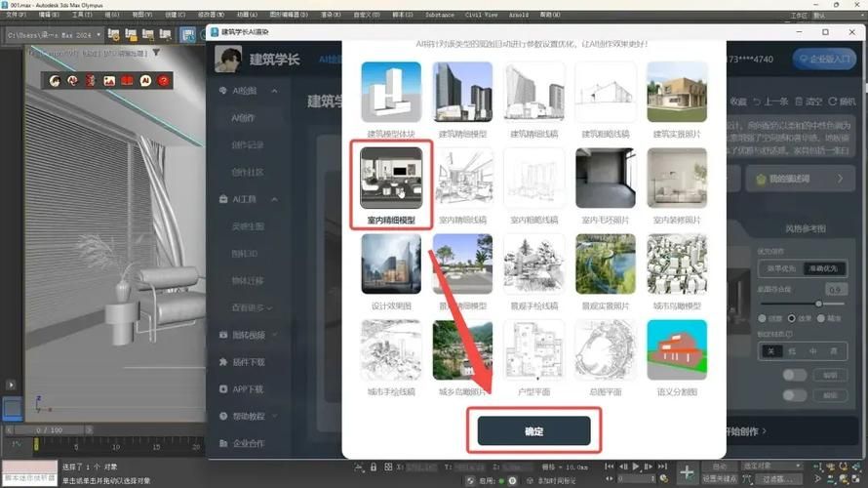Select the middle radio button under slider
This screenshot has width=868, height=488.
pos(792,318)
